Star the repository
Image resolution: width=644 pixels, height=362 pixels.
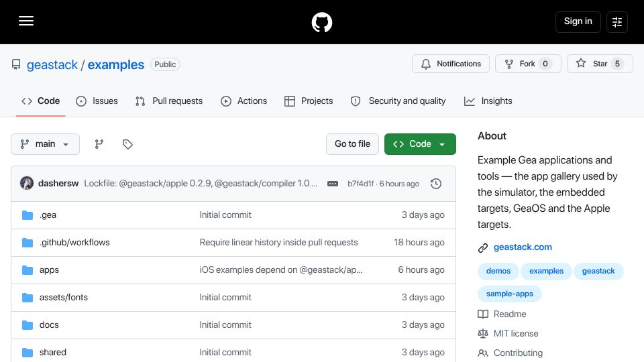(600, 64)
